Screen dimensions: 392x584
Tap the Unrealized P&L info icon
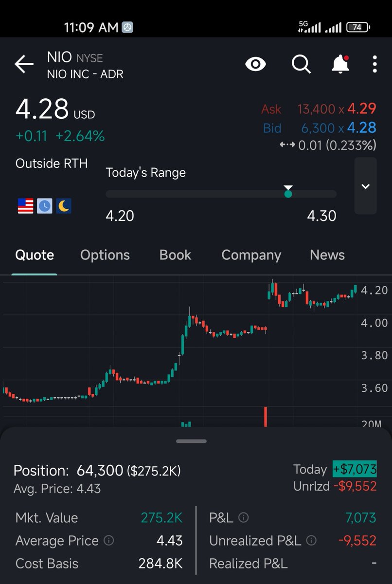[311, 541]
